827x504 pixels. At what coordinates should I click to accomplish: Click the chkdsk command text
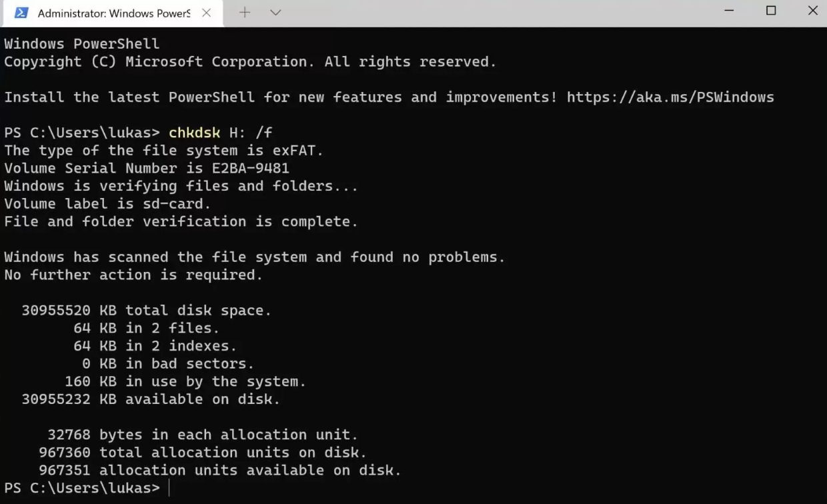click(194, 133)
